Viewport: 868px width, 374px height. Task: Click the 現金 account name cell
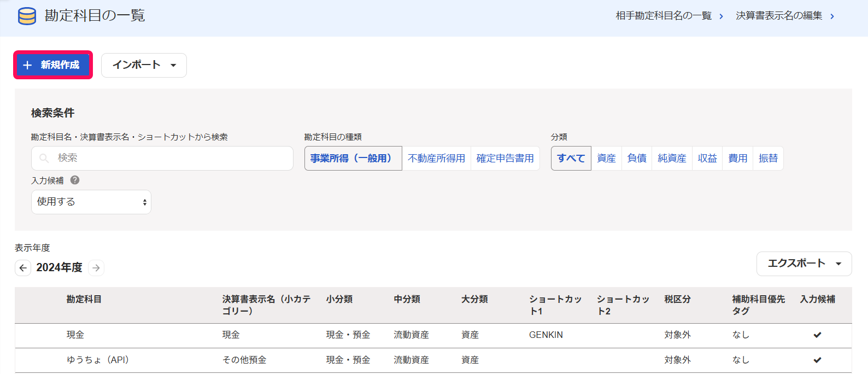coord(75,335)
